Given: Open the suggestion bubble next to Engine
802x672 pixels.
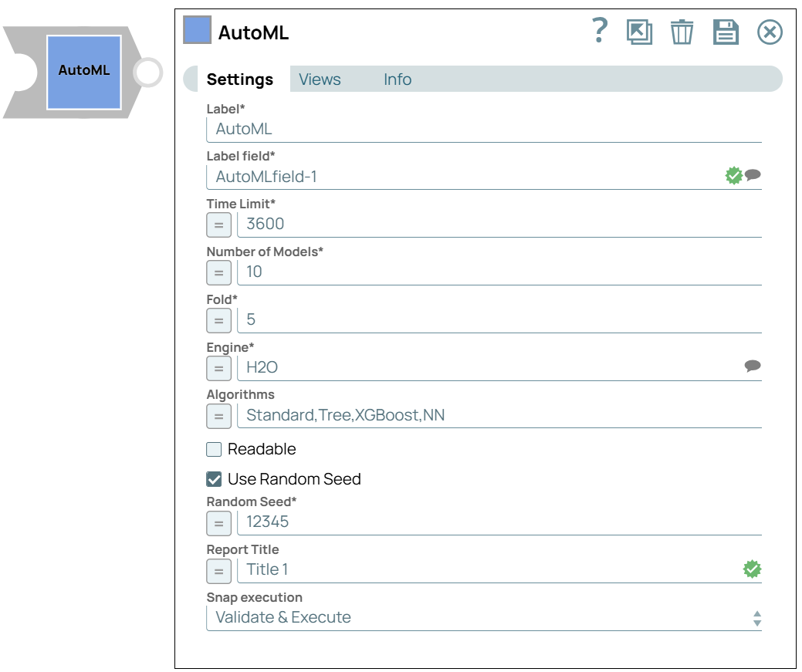Looking at the screenshot, I should click(751, 367).
